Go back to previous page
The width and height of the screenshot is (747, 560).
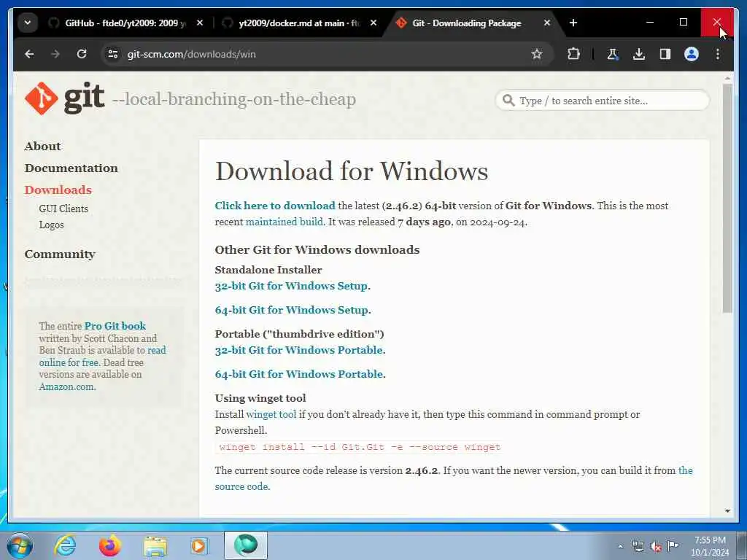[x=29, y=54]
